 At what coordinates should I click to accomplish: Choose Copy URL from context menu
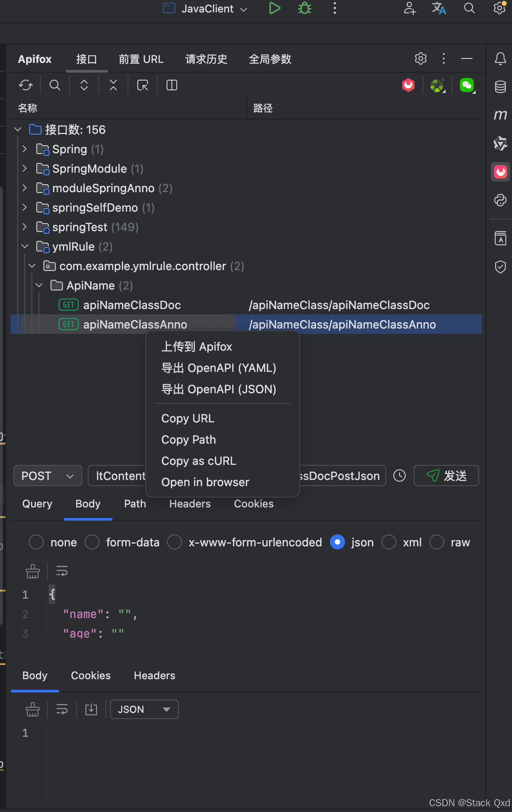pyautogui.click(x=223, y=418)
